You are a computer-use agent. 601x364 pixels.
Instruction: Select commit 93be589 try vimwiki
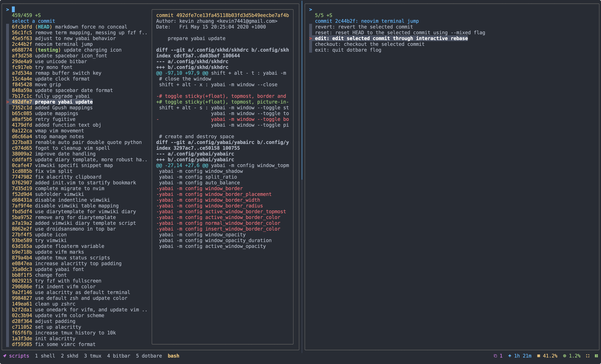click(x=39, y=241)
